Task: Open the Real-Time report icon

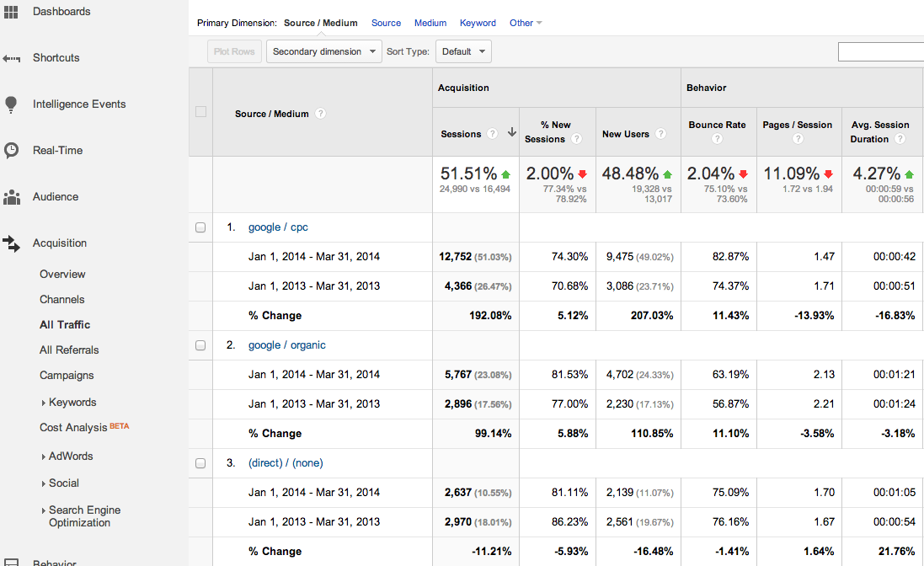Action: 11,150
